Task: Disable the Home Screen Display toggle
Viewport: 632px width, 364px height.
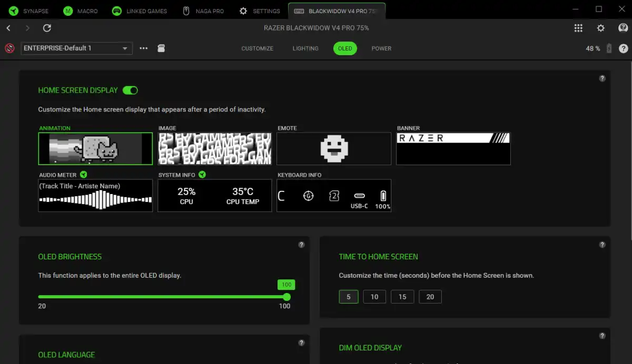Action: click(130, 90)
